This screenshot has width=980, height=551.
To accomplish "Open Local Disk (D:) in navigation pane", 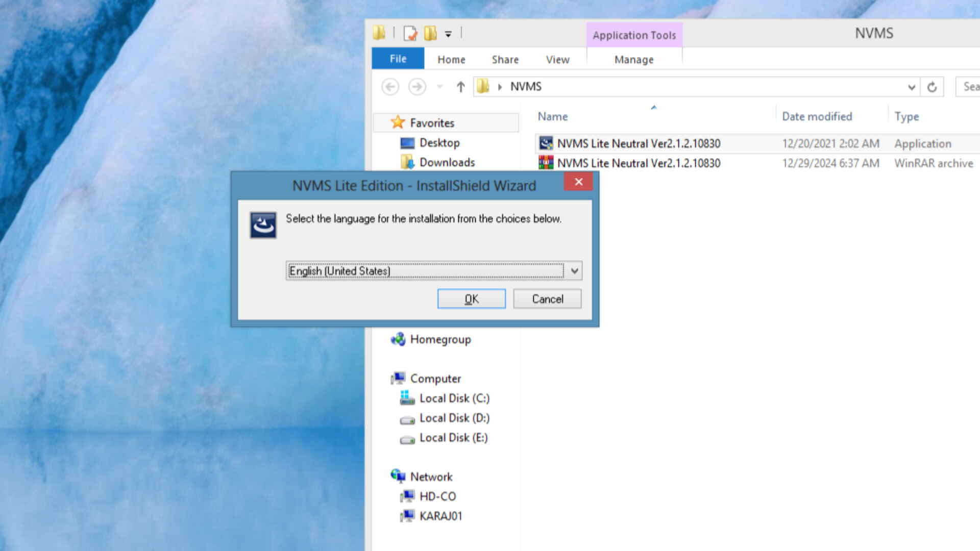I will [x=454, y=418].
